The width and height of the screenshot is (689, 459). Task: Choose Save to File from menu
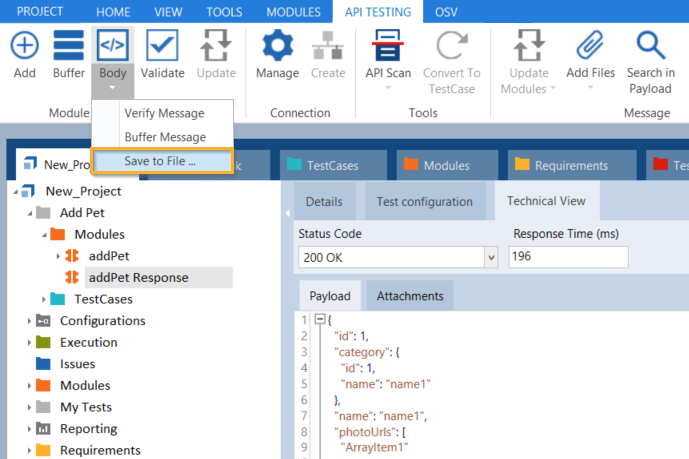pos(160,161)
